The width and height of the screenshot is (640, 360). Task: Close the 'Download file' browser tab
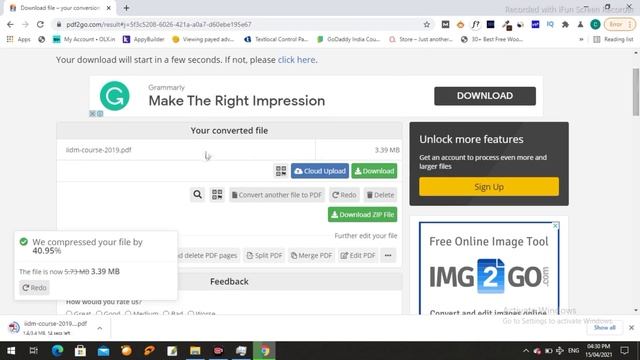pyautogui.click(x=109, y=8)
